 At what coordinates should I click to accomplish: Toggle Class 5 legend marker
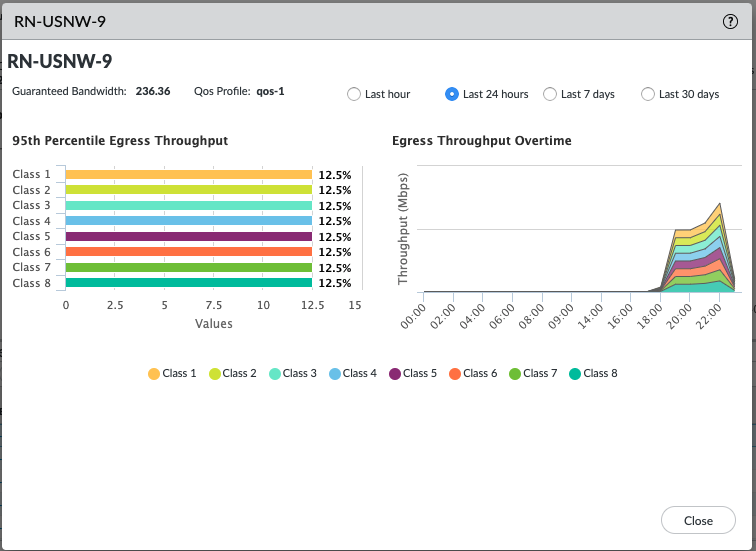coord(394,374)
